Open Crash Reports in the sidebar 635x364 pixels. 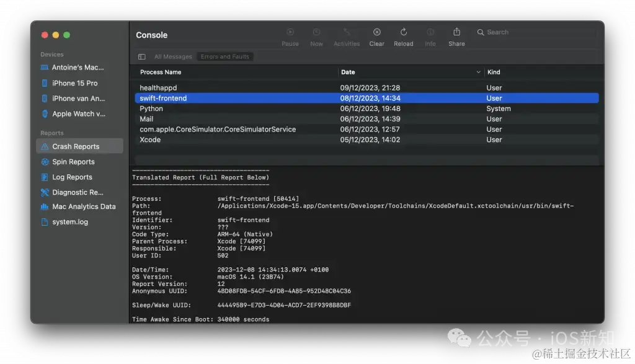tap(79, 146)
